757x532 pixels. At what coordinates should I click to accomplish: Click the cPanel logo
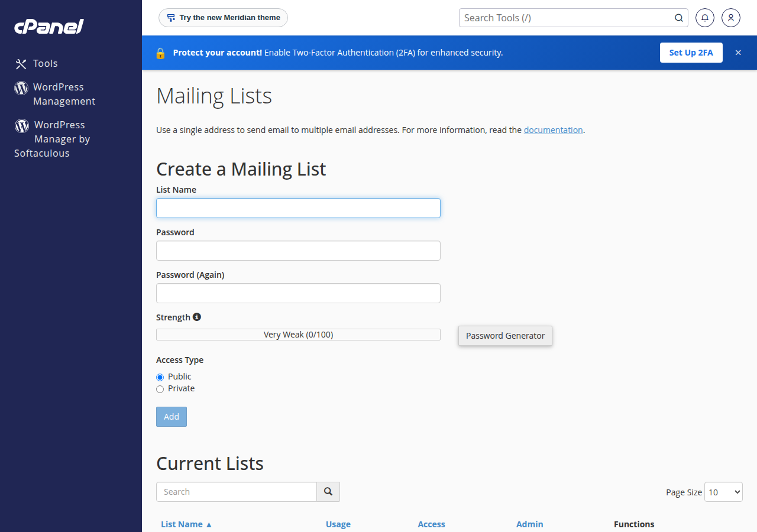point(49,27)
